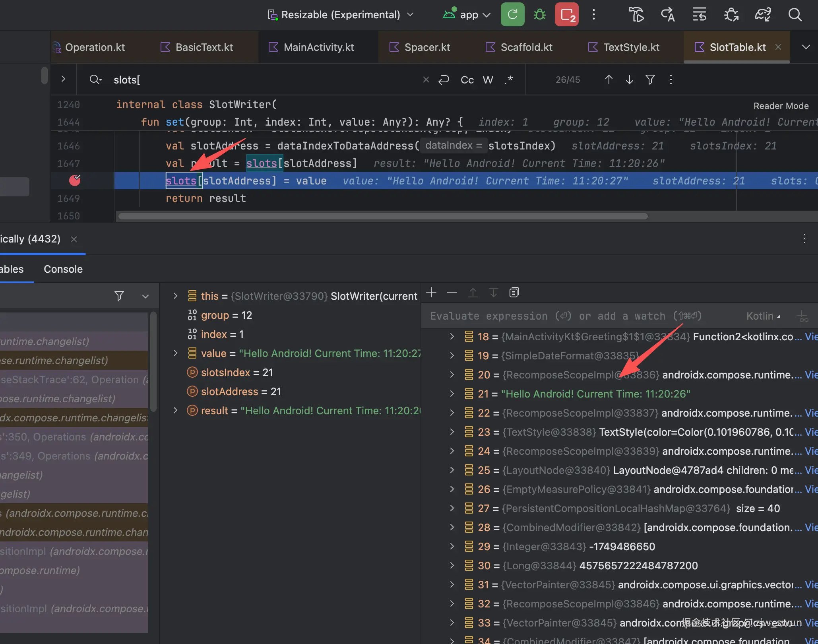Viewport: 818px width, 644px height.
Task: Click the search results filter icon
Action: (x=650, y=80)
